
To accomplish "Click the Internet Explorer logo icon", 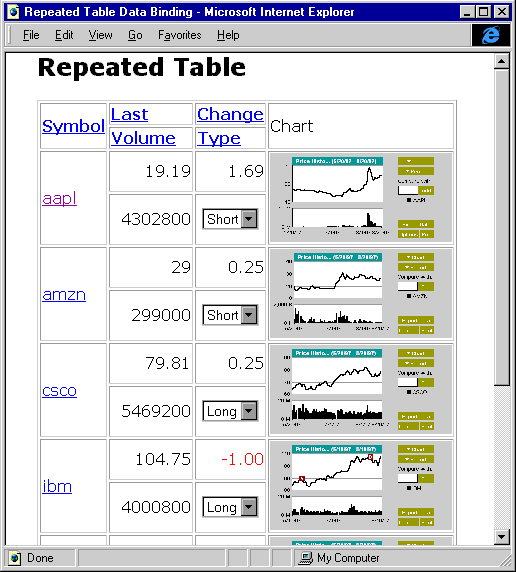I will pyautogui.click(x=491, y=35).
